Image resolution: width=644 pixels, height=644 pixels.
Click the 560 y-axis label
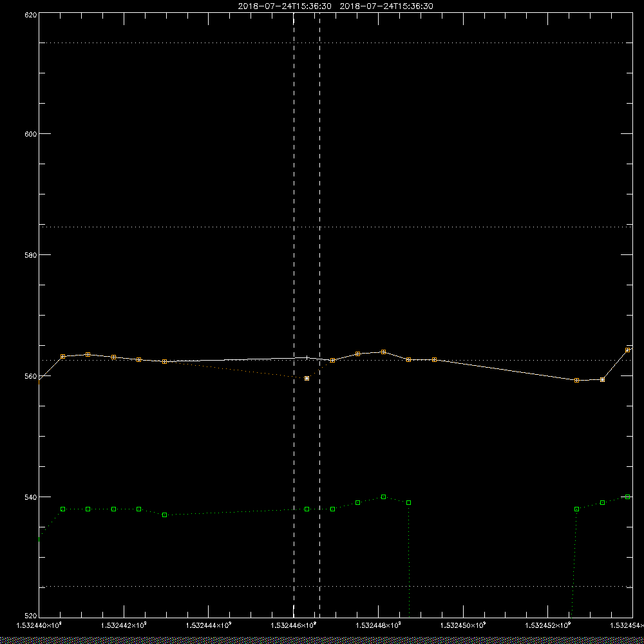click(x=31, y=376)
